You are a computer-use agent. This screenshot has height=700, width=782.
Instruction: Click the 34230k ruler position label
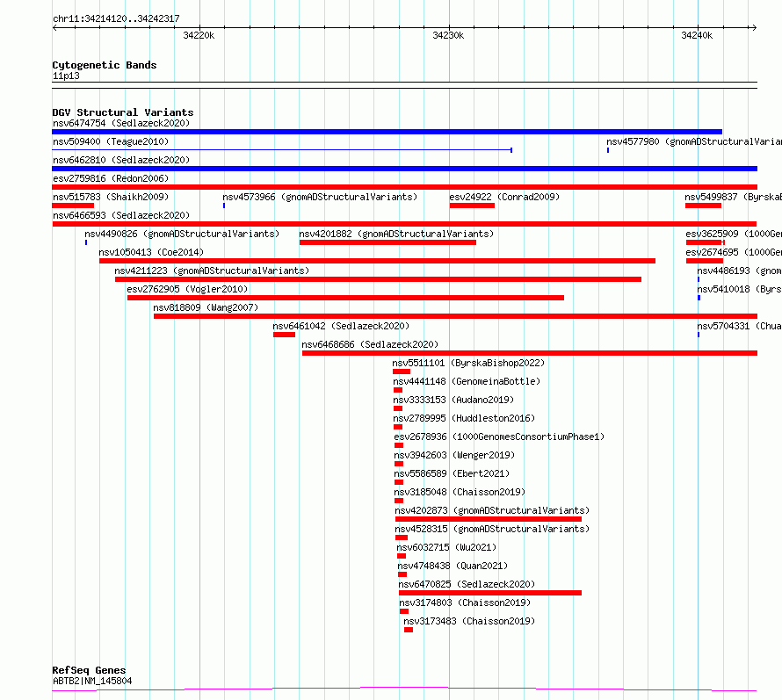coord(448,35)
